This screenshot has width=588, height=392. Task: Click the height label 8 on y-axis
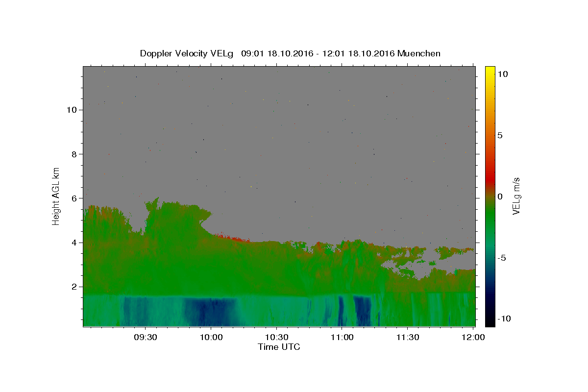(x=74, y=154)
